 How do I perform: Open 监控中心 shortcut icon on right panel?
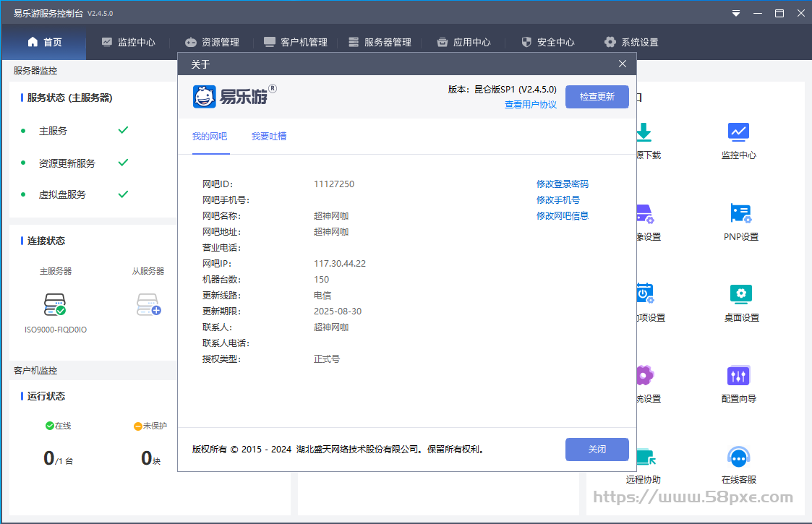[x=738, y=132]
